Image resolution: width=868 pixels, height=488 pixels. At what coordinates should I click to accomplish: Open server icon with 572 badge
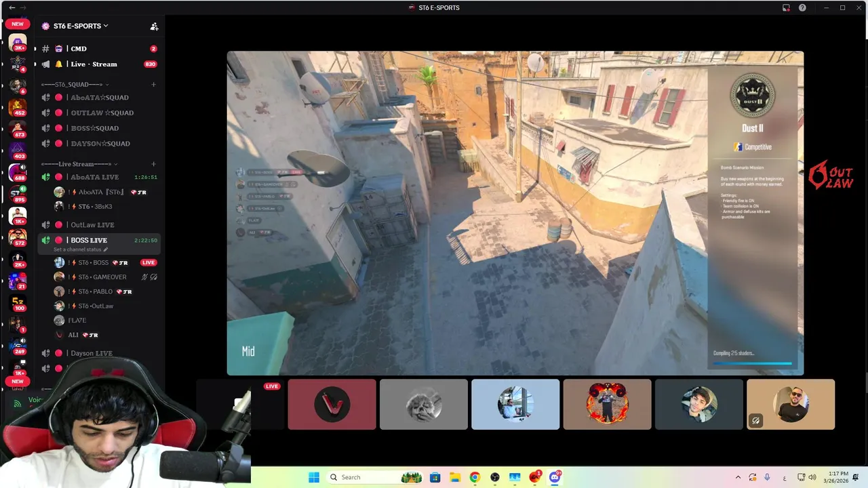[18, 238]
